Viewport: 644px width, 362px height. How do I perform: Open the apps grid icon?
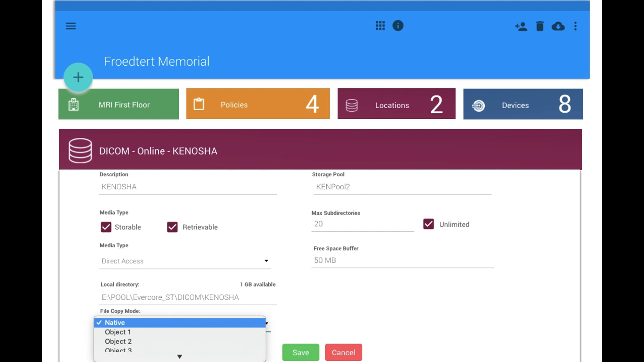(x=380, y=26)
